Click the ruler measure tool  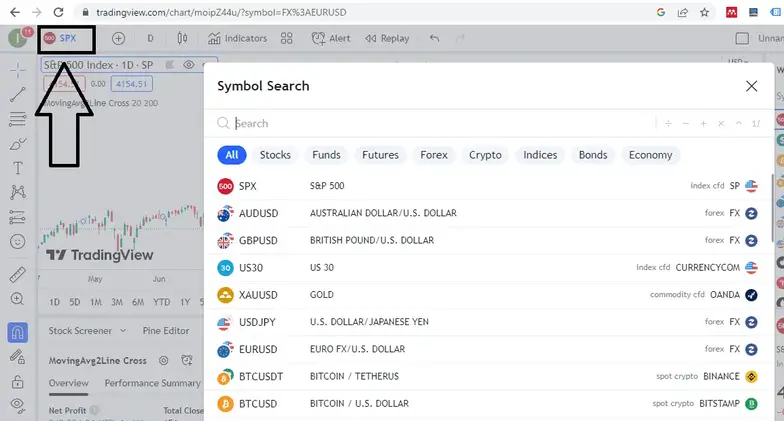click(x=17, y=274)
